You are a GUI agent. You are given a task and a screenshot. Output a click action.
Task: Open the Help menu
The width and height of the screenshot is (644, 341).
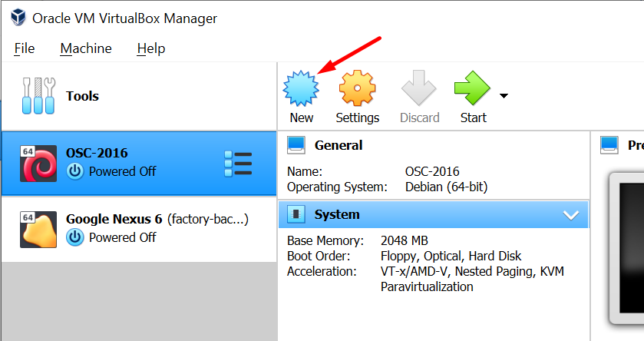[151, 48]
